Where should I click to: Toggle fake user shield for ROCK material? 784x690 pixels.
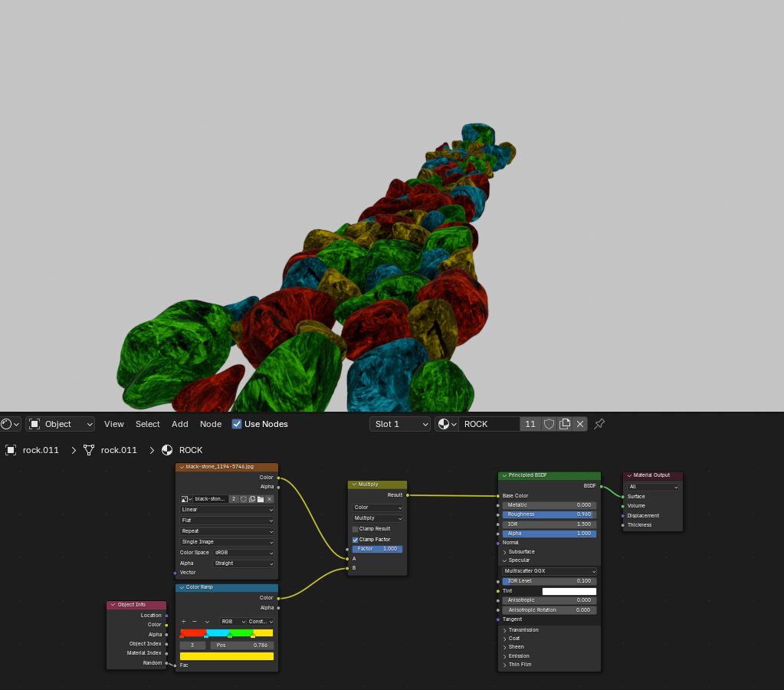point(549,424)
